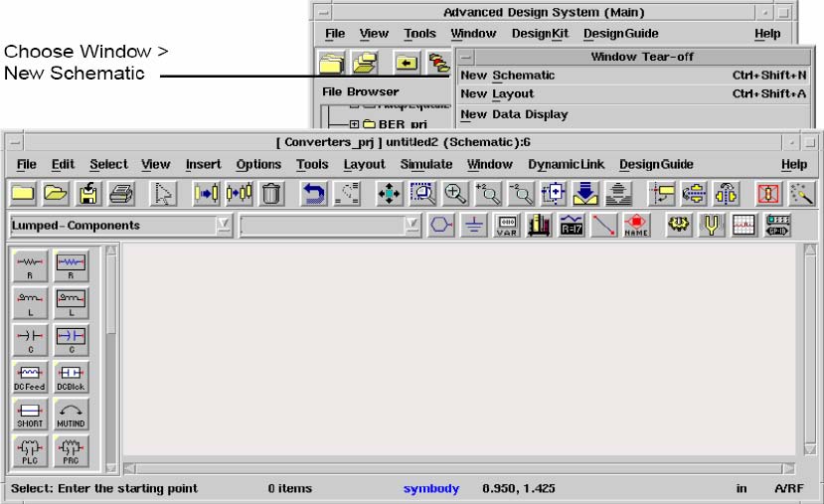Expand the BER_prj folder in File Browser
Screen dimensions: 824x504
[354, 124]
